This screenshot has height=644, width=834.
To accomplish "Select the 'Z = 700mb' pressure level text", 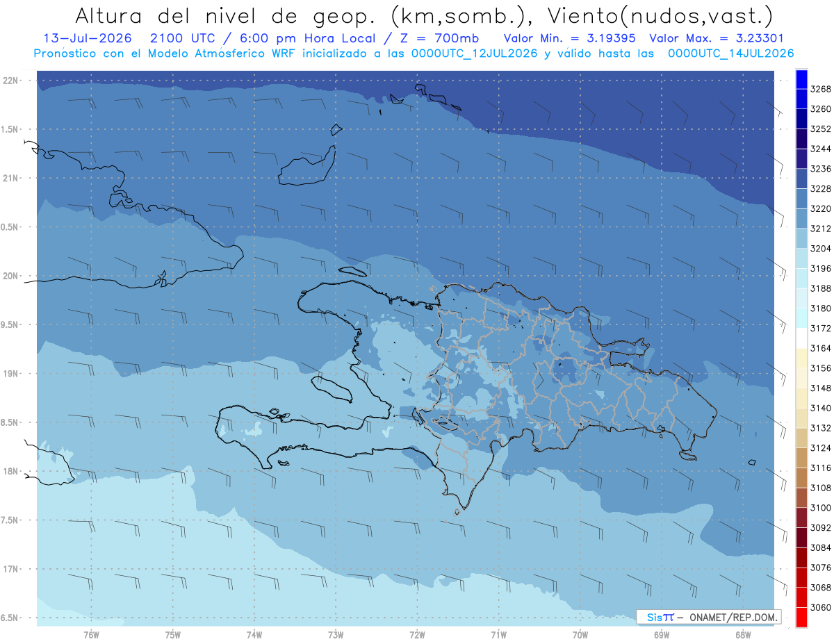I will [437, 38].
